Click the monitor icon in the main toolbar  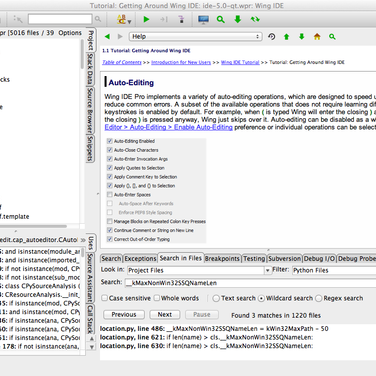point(203,19)
